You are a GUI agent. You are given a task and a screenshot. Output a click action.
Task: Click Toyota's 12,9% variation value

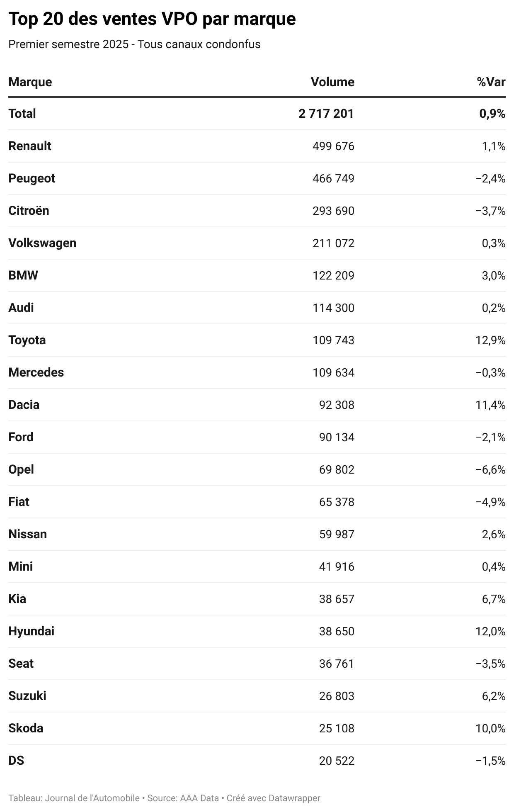click(x=490, y=340)
